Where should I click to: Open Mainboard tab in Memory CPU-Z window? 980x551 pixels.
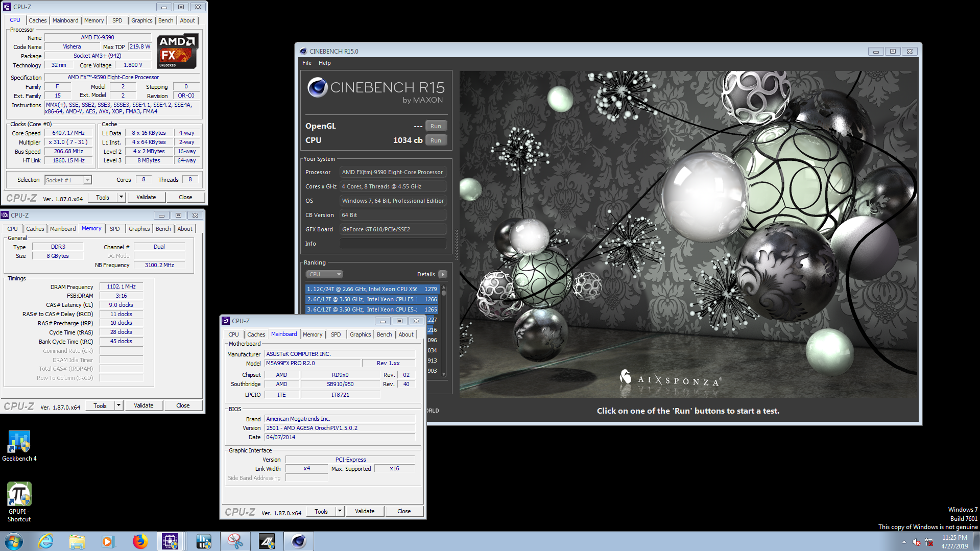point(63,229)
